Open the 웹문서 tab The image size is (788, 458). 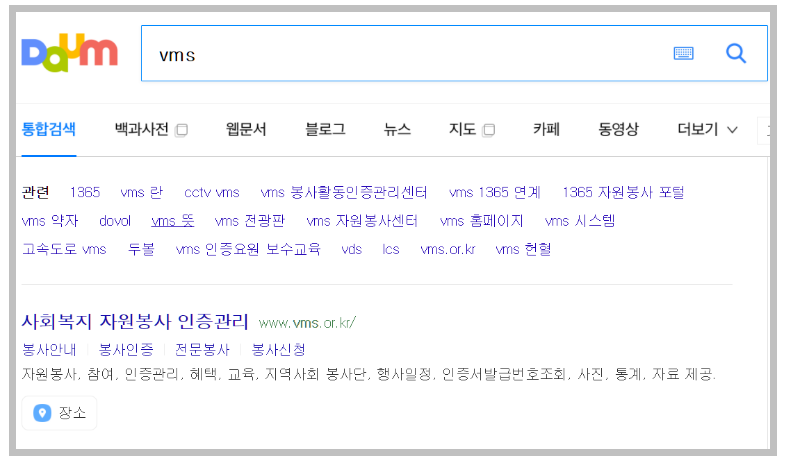tap(246, 130)
